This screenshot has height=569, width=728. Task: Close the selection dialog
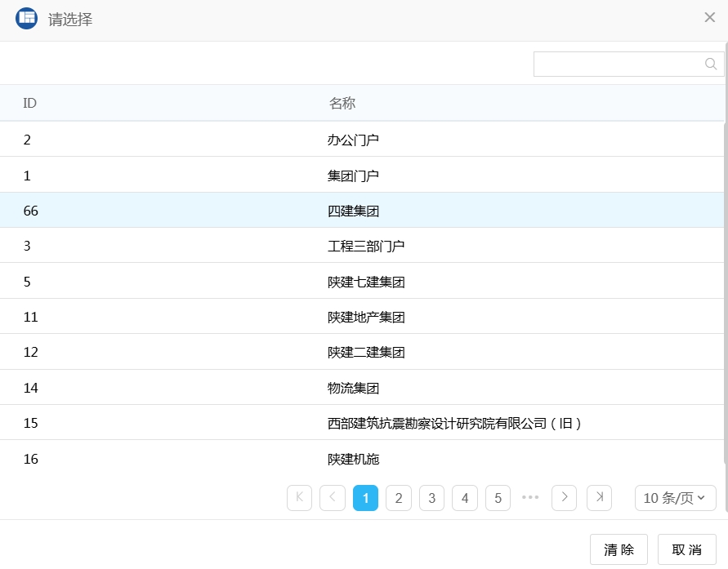point(709,18)
